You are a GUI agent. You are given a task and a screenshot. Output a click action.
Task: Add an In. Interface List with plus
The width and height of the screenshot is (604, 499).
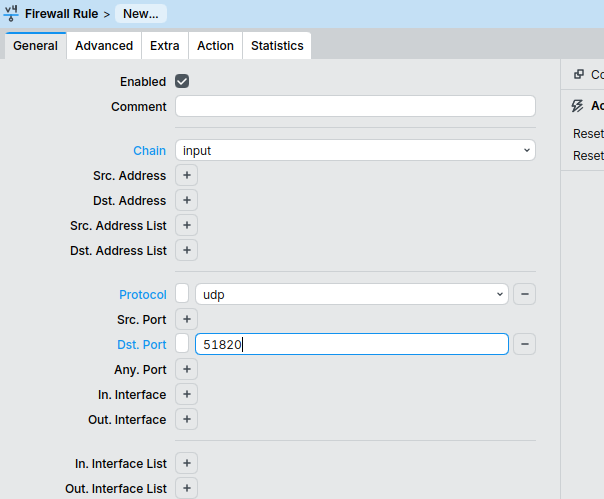click(x=187, y=463)
